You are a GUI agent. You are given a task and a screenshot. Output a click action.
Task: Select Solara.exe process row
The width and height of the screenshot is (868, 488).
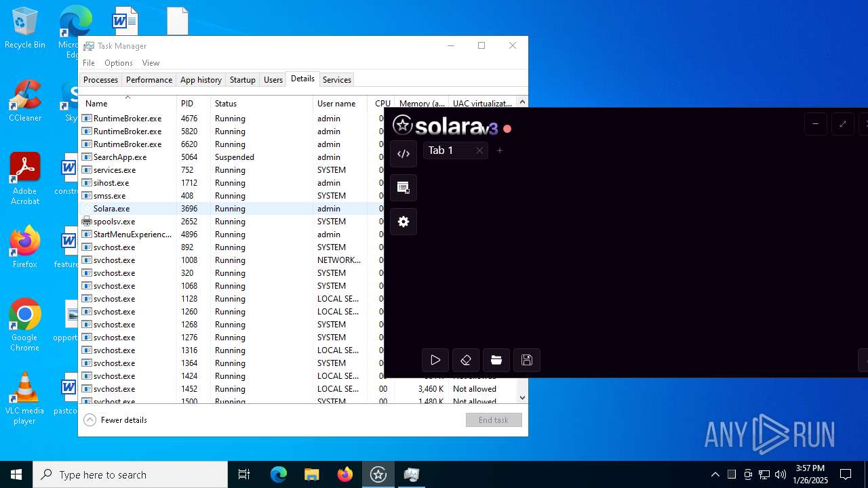click(232, 209)
